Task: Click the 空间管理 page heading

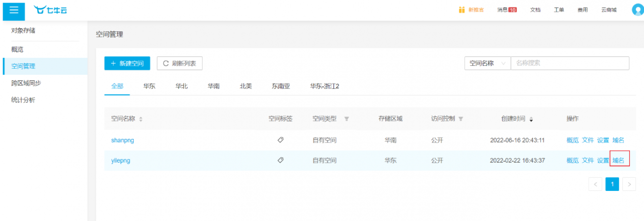Action: [109, 34]
